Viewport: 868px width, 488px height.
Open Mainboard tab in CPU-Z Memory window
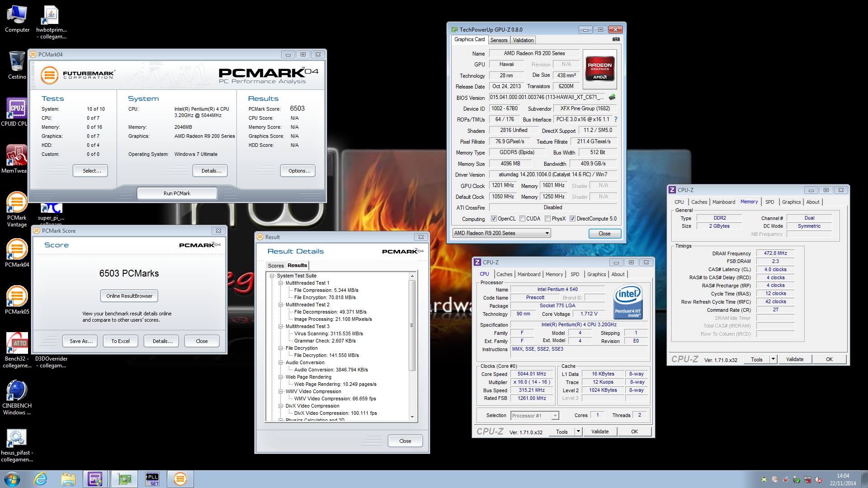[x=724, y=202]
